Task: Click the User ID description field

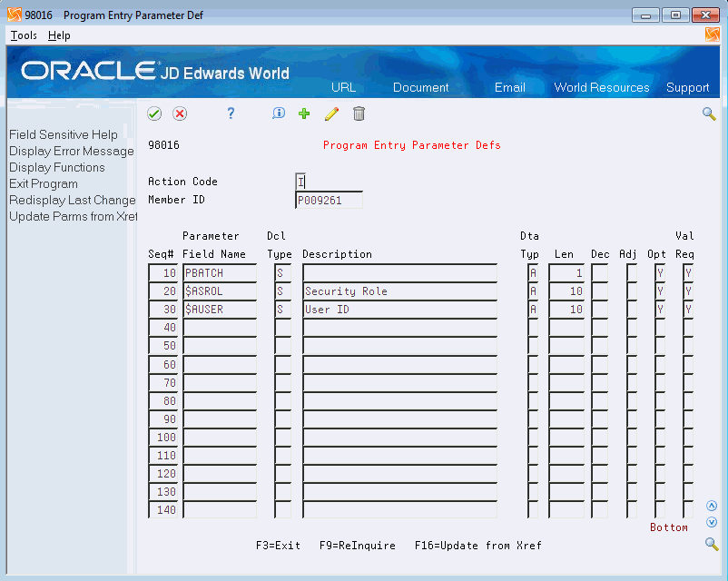Action: (399, 310)
